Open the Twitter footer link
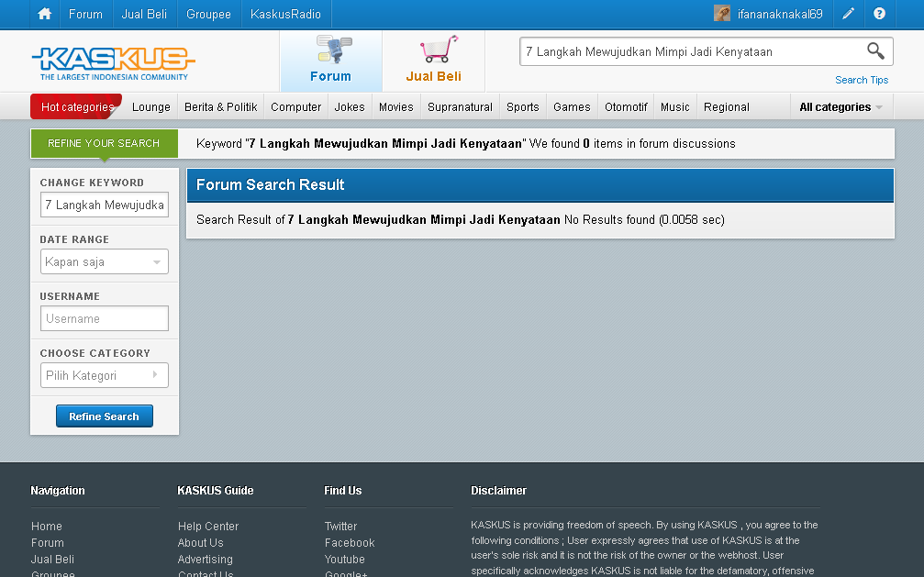 click(340, 527)
